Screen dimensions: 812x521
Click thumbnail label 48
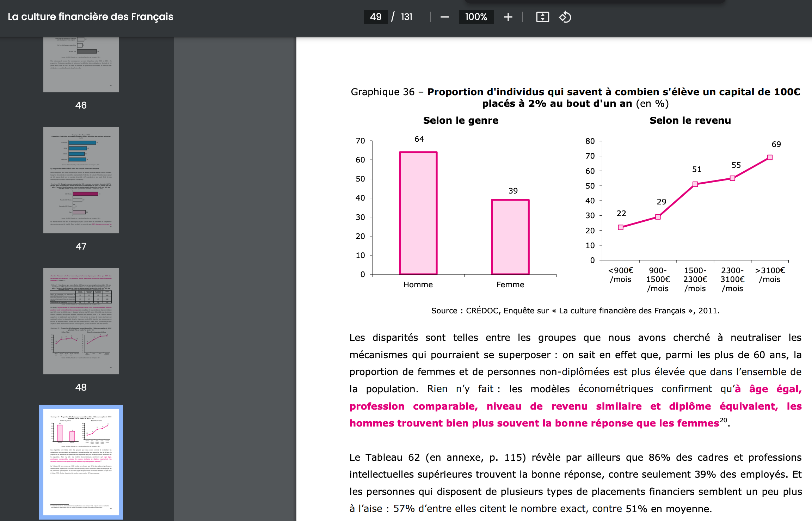coord(81,387)
